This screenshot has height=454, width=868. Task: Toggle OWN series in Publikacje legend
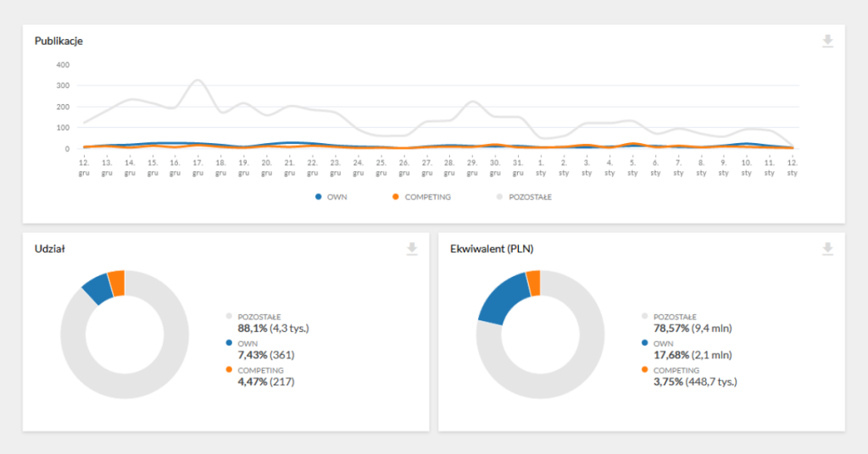(x=331, y=197)
